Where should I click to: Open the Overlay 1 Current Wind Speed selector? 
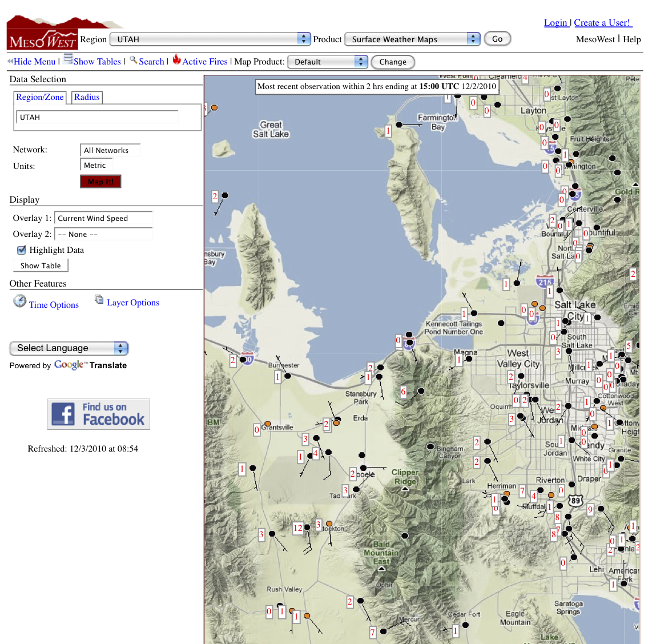click(104, 219)
